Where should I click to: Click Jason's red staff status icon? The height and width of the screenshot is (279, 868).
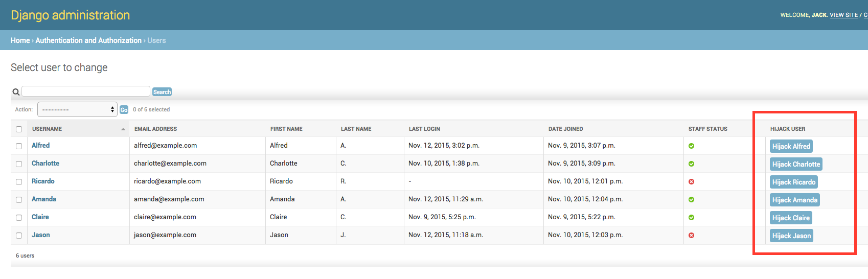[x=691, y=236]
